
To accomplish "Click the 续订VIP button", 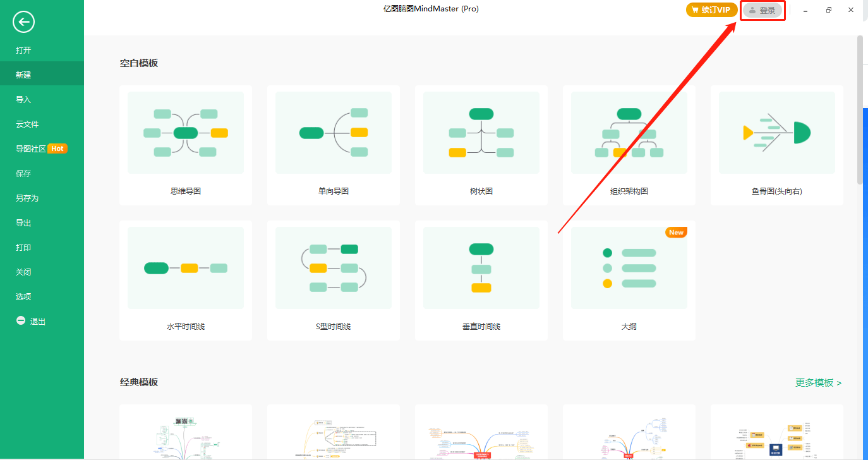I will pos(711,10).
